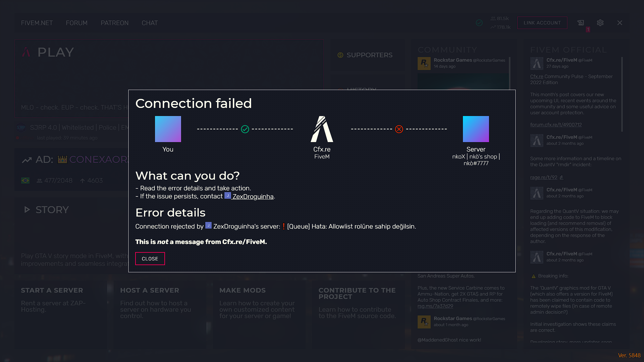Open the PATREON menu item
The height and width of the screenshot is (362, 644).
[115, 23]
